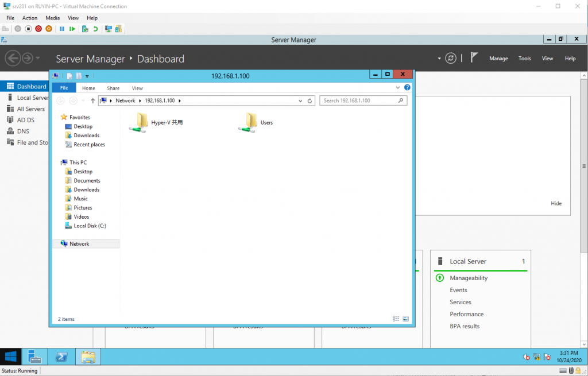Click Network in the address bar breadcrumb
Viewport: 588px width, 376px height.
coord(125,100)
